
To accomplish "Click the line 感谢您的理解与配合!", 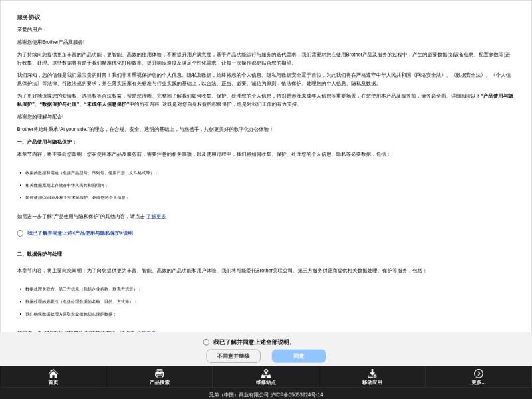I will coord(40,117).
